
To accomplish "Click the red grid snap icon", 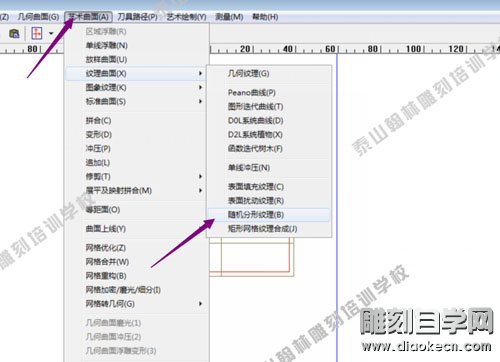I will pos(37,33).
